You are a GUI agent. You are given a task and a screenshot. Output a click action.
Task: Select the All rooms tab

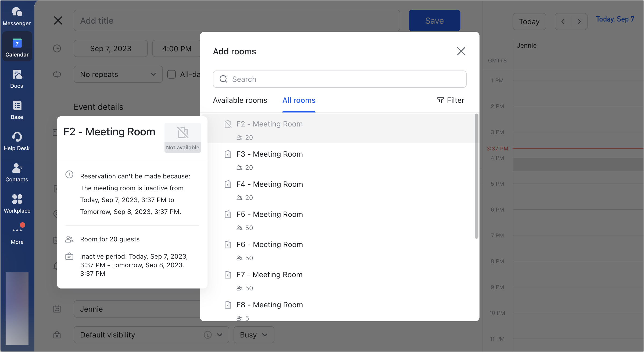pos(299,100)
